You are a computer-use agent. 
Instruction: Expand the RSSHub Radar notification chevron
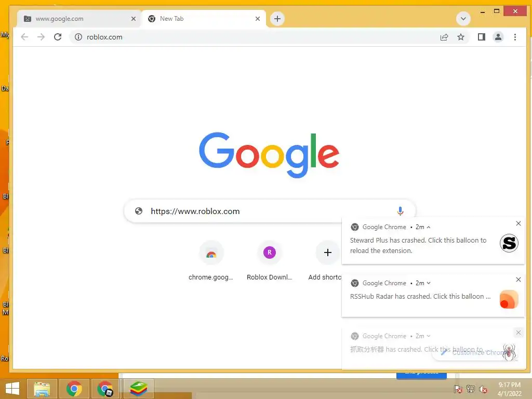click(429, 283)
